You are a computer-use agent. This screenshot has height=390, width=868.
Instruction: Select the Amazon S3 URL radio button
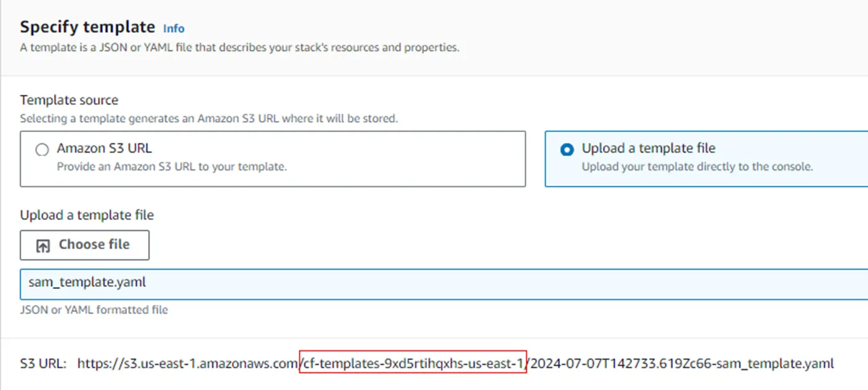tap(42, 149)
